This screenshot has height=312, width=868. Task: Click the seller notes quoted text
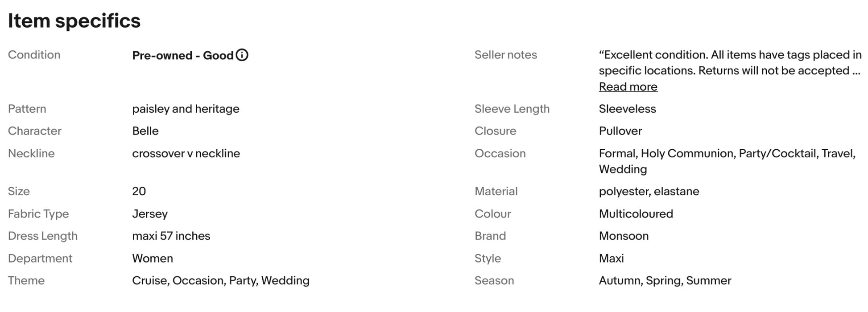730,63
